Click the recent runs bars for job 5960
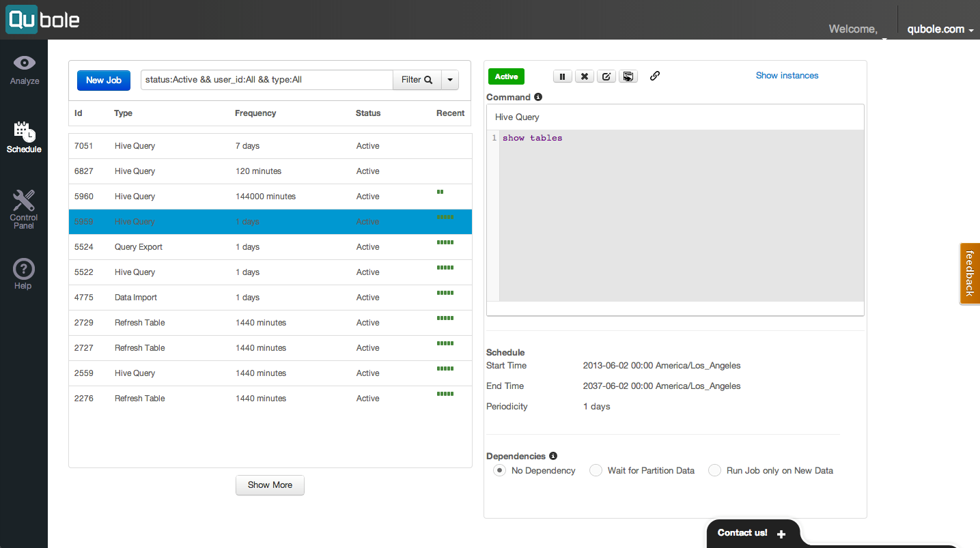The height and width of the screenshot is (548, 980). point(440,192)
